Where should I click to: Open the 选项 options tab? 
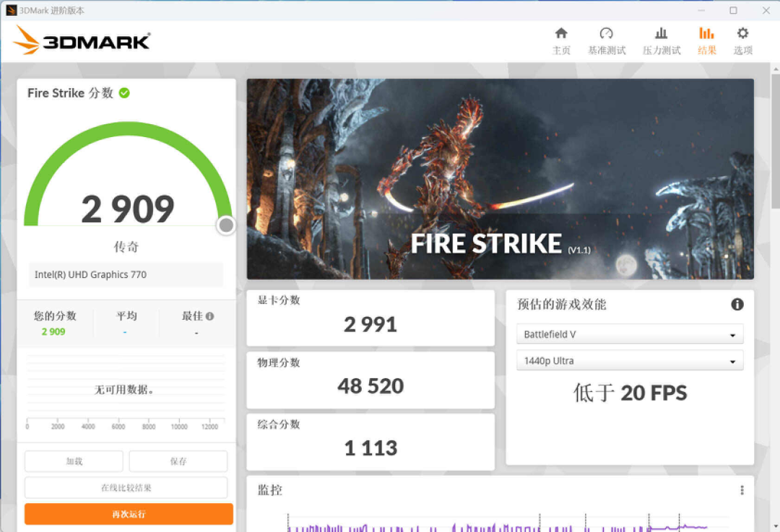point(742,40)
